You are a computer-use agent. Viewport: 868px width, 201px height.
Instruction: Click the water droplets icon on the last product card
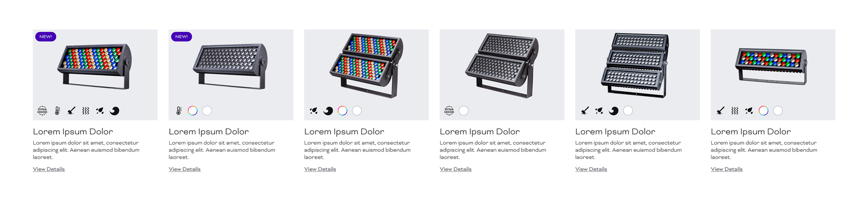pos(749,110)
